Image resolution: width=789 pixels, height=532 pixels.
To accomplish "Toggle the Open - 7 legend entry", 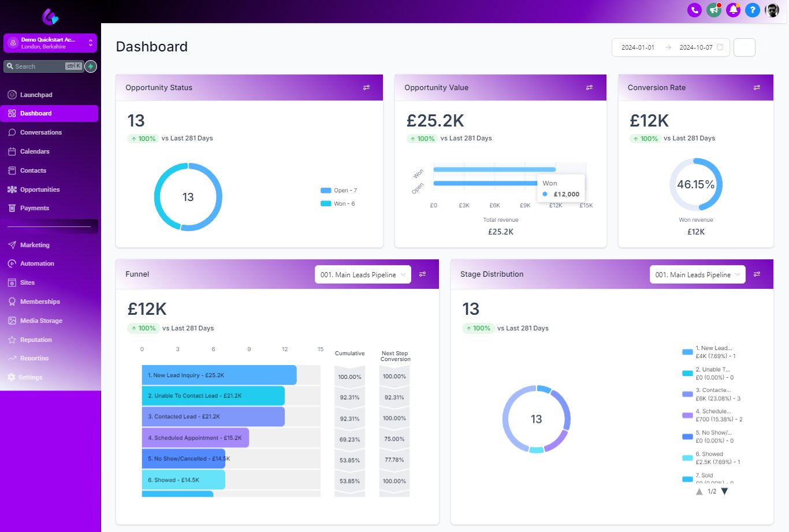I will tap(339, 191).
